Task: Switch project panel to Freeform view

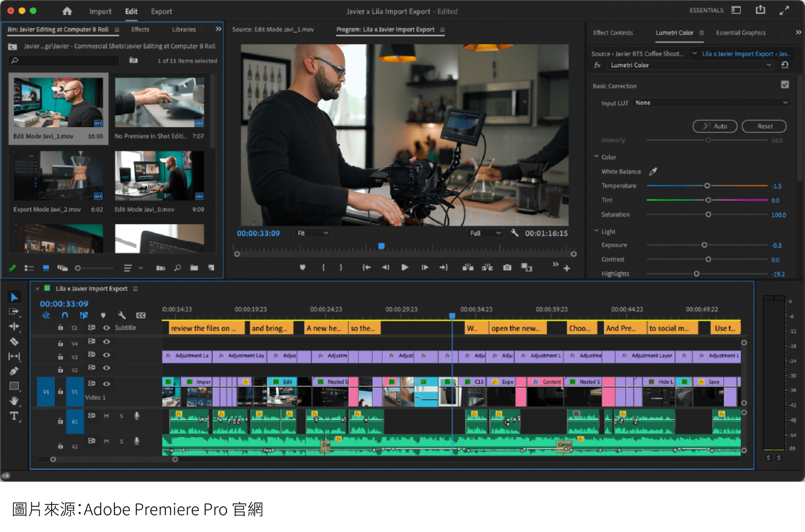Action: [x=62, y=268]
